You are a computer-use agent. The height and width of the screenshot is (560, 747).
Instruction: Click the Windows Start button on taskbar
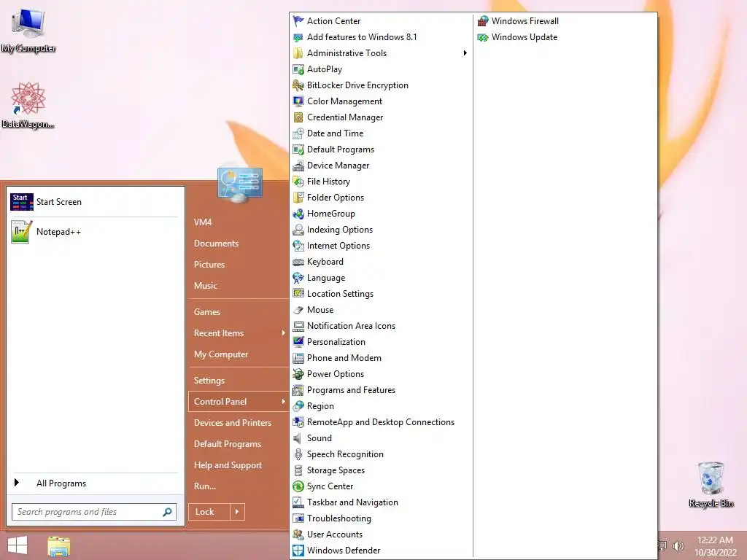click(x=18, y=545)
